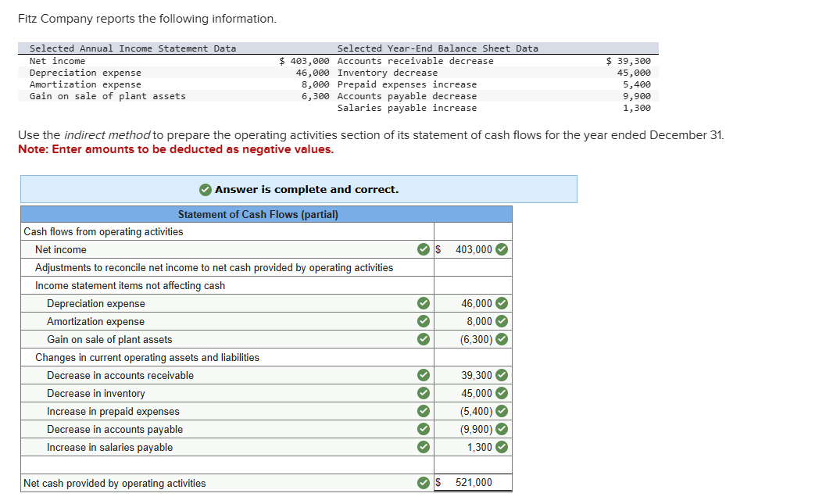Viewport: 826px width, 504px height.
Task: Click label-side check on Decrease in accounts payable row
Action: pyautogui.click(x=424, y=429)
